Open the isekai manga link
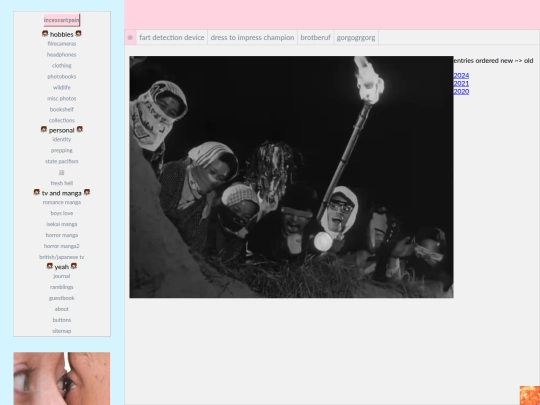This screenshot has width=540, height=405. click(x=62, y=225)
